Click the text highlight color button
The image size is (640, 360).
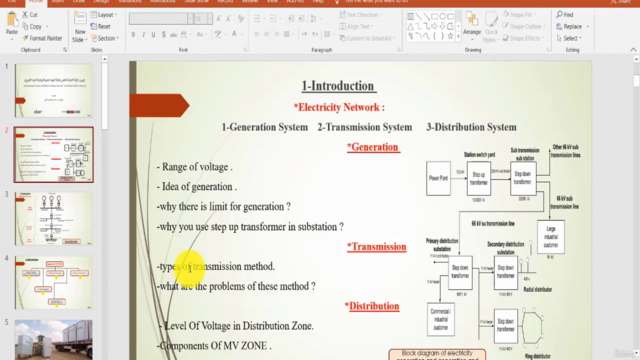click(218, 34)
